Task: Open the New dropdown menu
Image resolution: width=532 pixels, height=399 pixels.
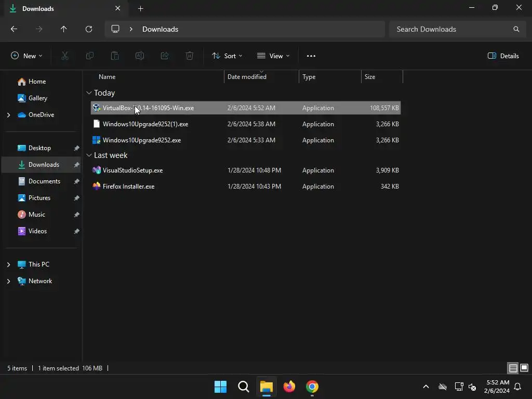Action: coord(26,56)
